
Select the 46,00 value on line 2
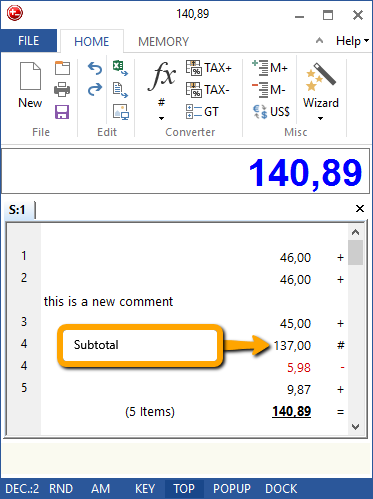[x=295, y=280]
